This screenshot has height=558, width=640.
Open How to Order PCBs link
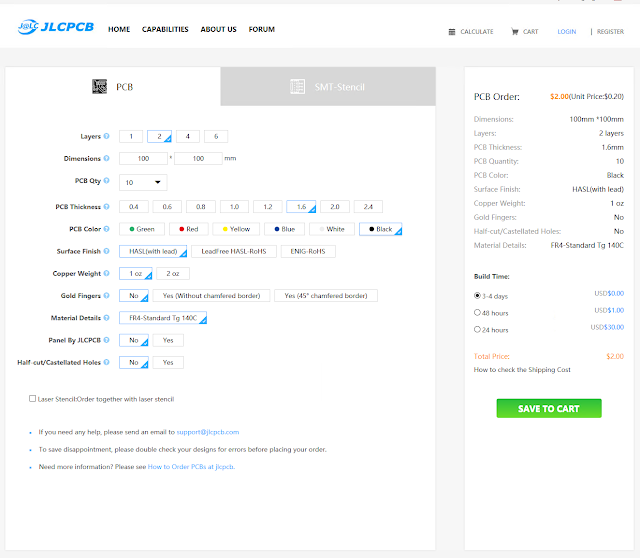[x=191, y=467]
